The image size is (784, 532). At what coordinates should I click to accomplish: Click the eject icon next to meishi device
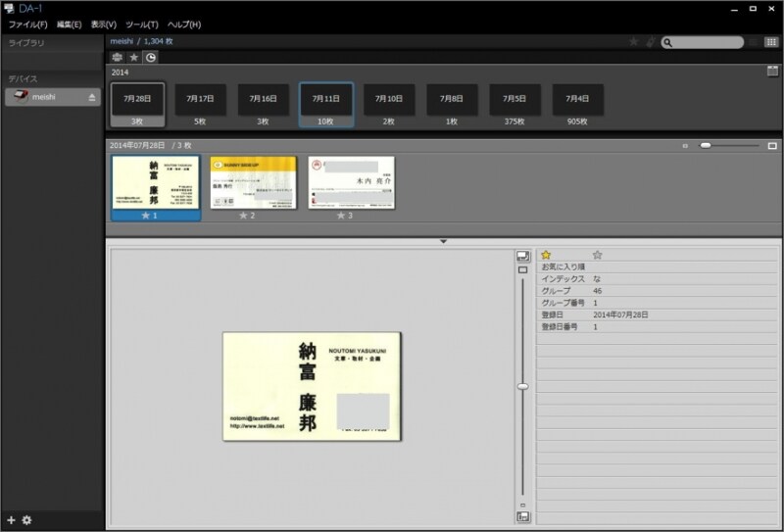92,98
